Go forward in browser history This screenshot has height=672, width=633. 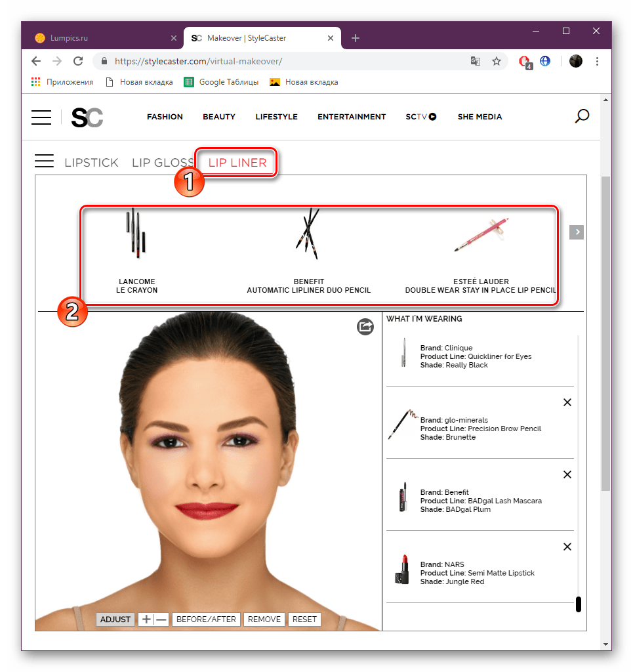click(57, 61)
